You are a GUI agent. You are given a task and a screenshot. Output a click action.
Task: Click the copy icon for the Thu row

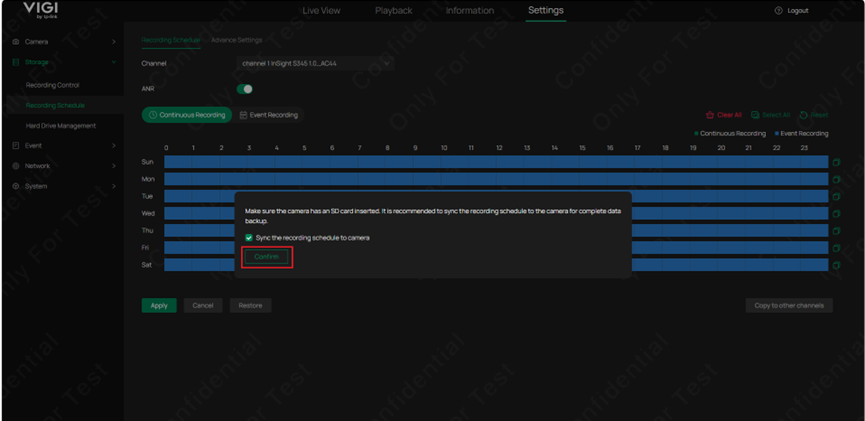836,231
